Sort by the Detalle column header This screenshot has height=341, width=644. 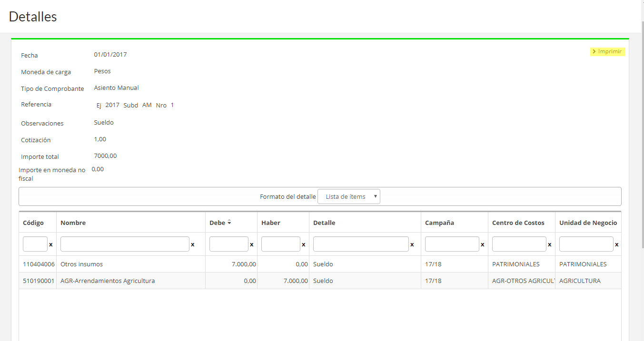pyautogui.click(x=324, y=223)
